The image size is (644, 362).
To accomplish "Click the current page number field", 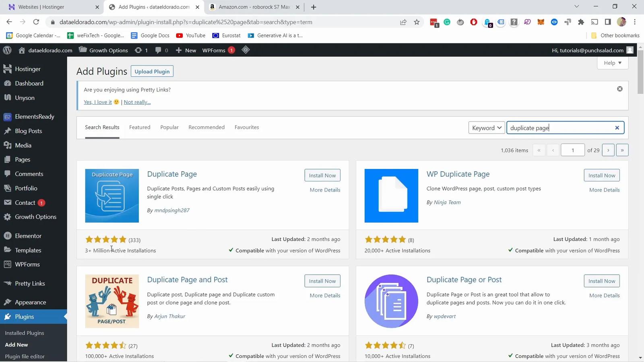I will 573,150.
